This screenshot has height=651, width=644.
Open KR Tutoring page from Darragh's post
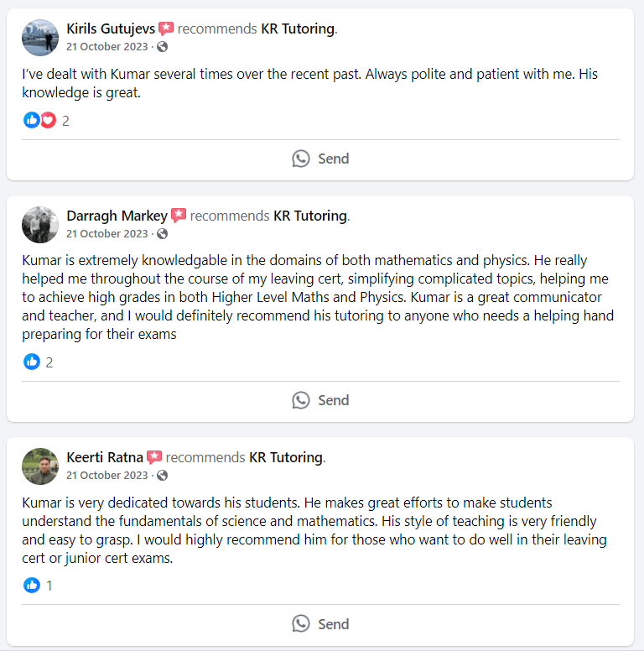coord(309,216)
